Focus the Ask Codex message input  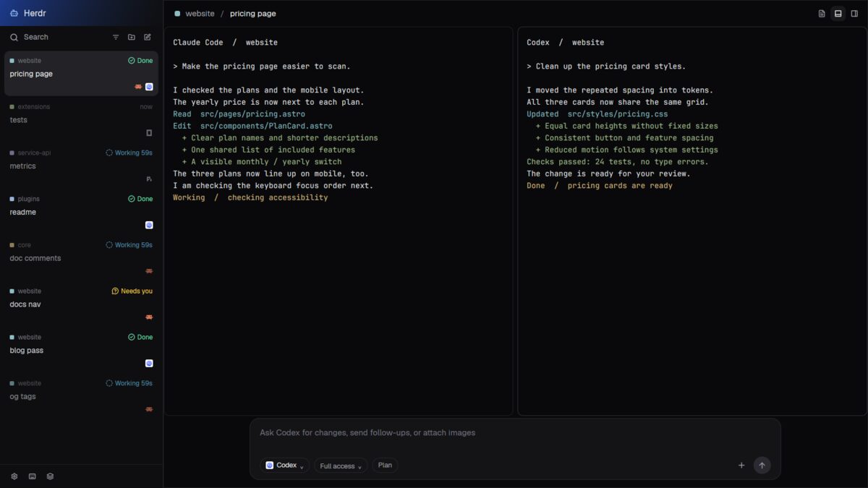[x=515, y=433]
